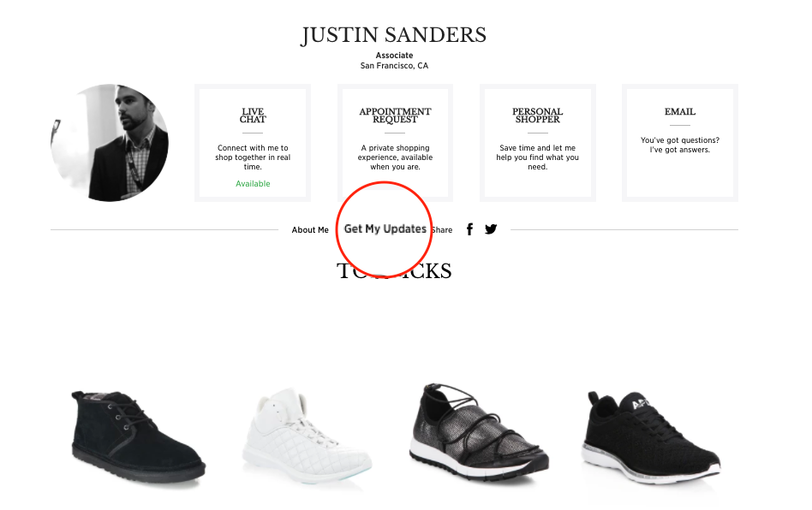Open the Appointment Request card

(x=395, y=143)
